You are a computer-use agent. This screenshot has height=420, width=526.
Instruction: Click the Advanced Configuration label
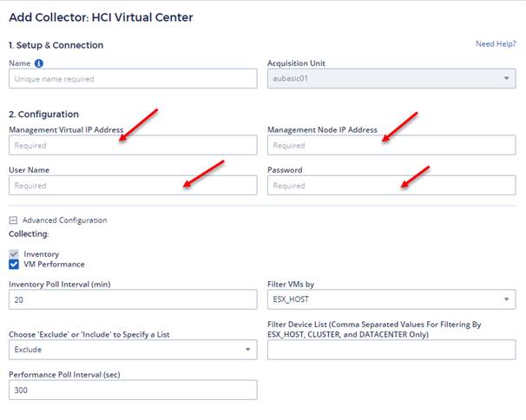tap(65, 220)
